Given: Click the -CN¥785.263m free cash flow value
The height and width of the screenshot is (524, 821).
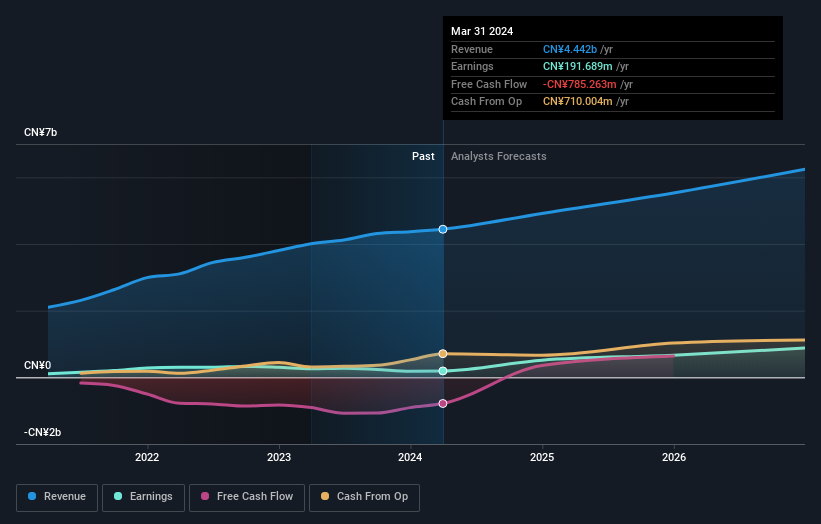Looking at the screenshot, I should (x=580, y=84).
